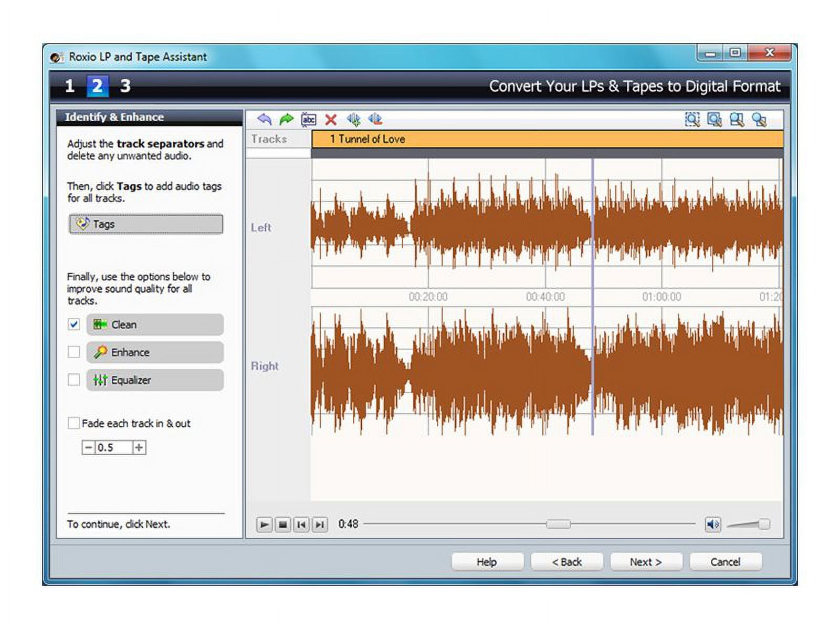840x630 pixels.
Task: Click the Play button
Action: [264, 524]
